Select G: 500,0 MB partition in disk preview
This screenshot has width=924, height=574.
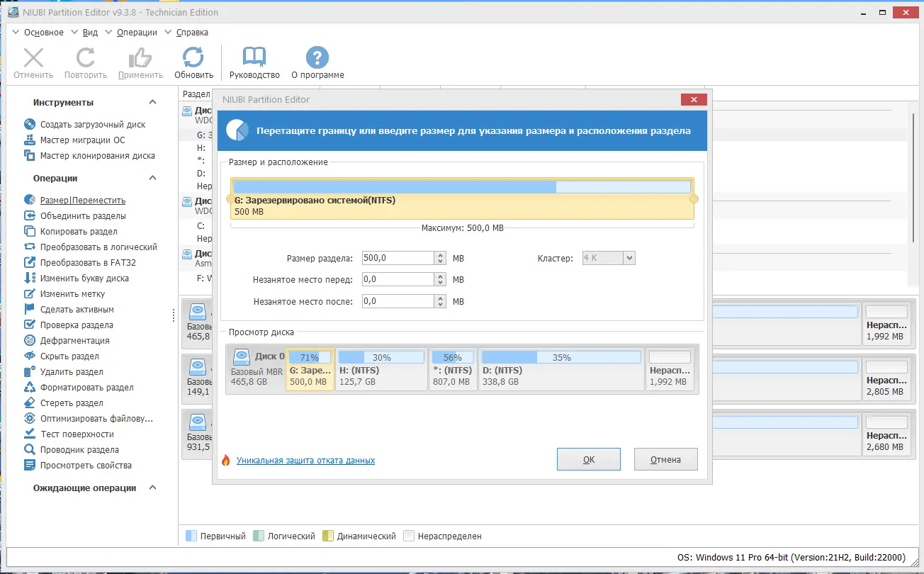310,369
